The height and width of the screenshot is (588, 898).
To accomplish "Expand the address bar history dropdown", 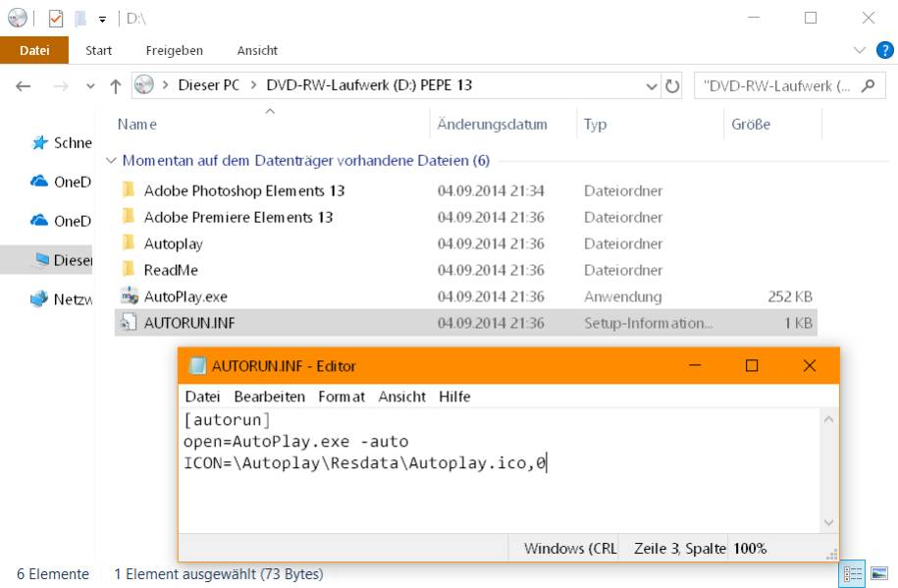I will (652, 86).
